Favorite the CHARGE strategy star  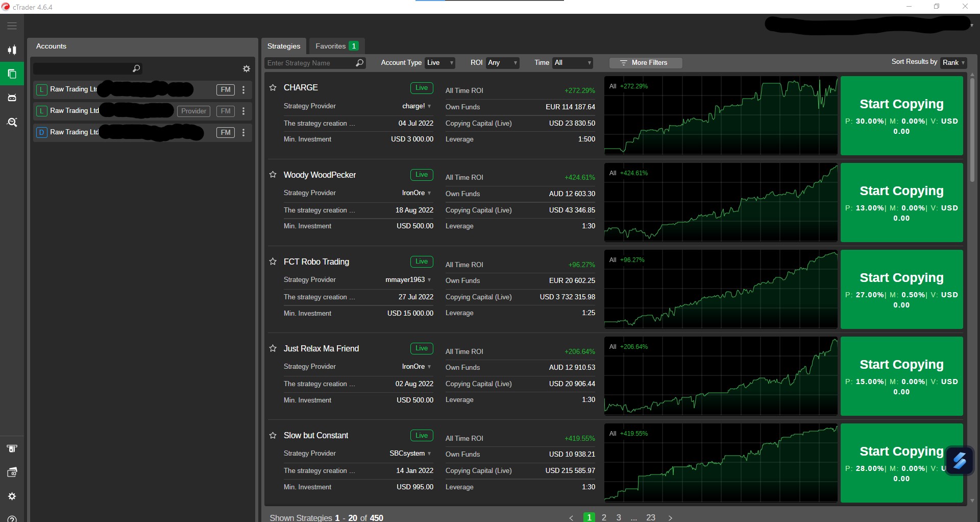coord(273,88)
